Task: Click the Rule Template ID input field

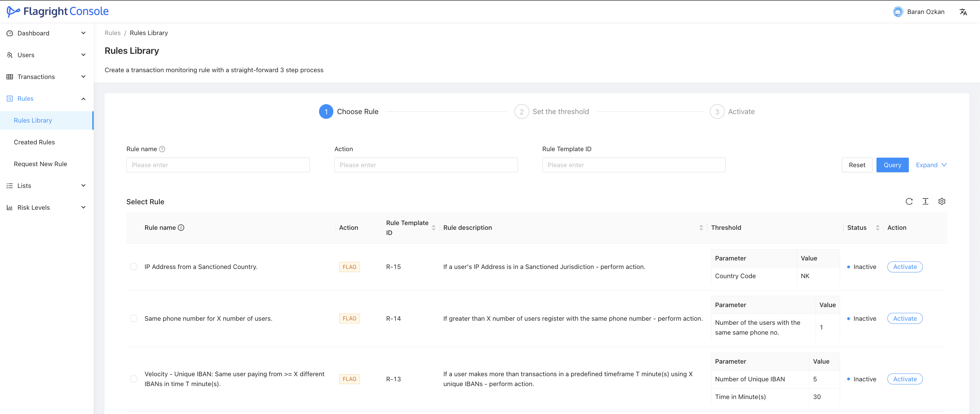Action: 633,165
